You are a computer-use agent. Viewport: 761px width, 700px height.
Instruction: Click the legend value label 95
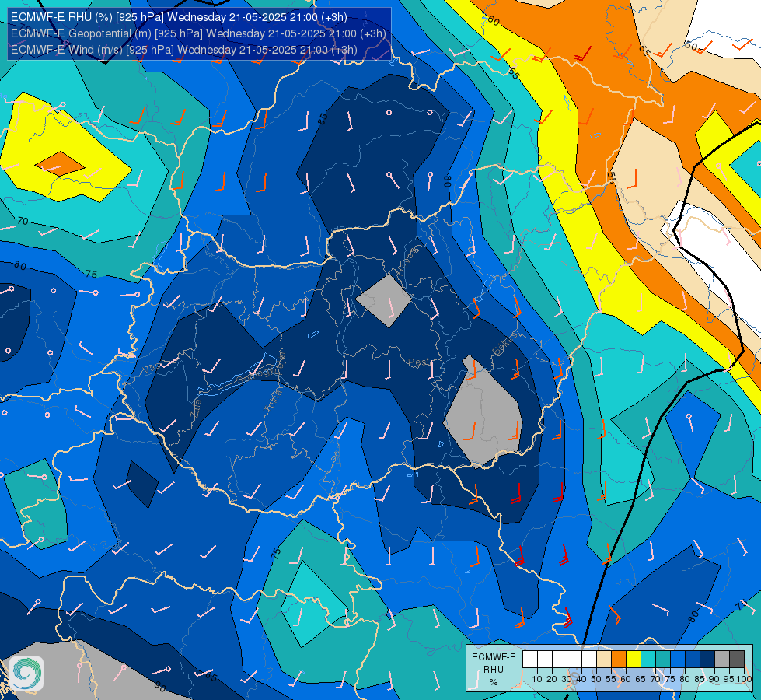coord(729,679)
